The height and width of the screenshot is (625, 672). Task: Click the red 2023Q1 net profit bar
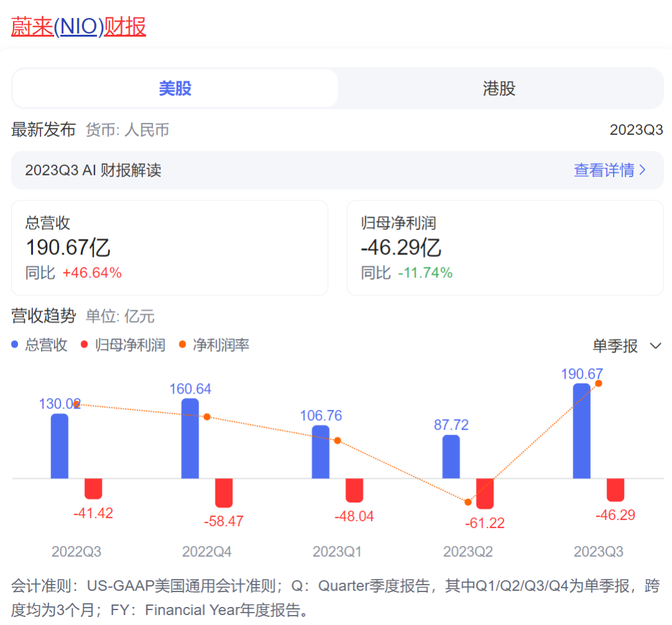coord(355,491)
